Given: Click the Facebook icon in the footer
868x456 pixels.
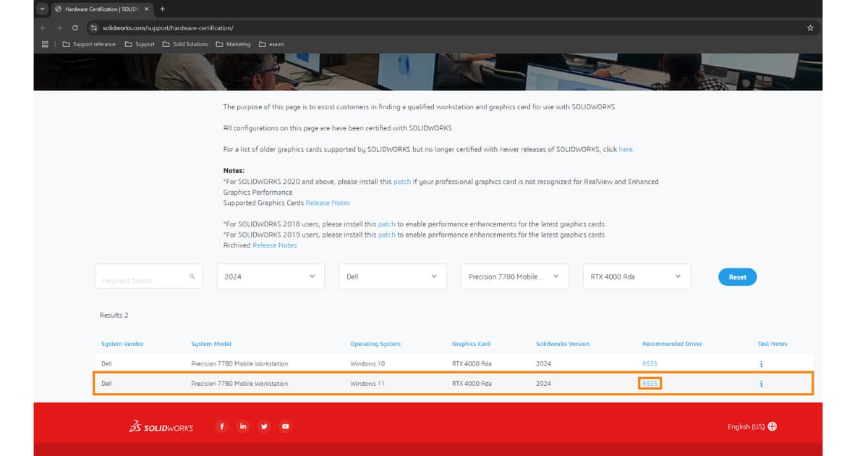Looking at the screenshot, I should [x=222, y=426].
